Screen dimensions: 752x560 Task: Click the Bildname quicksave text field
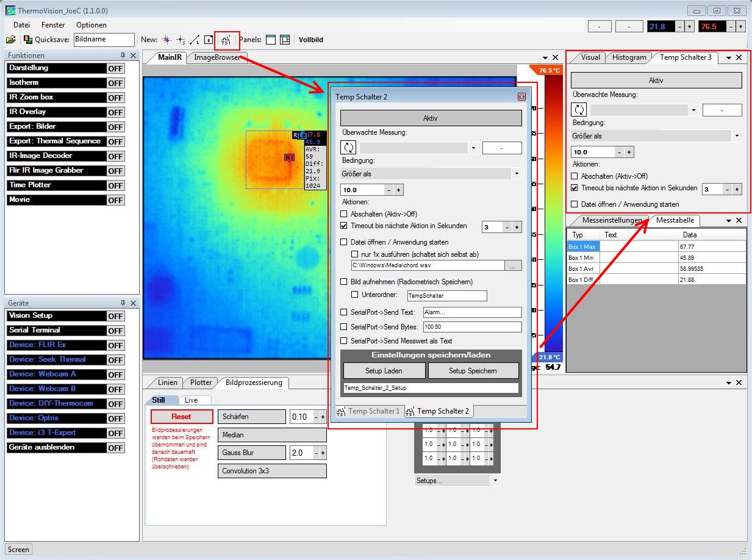pos(104,40)
